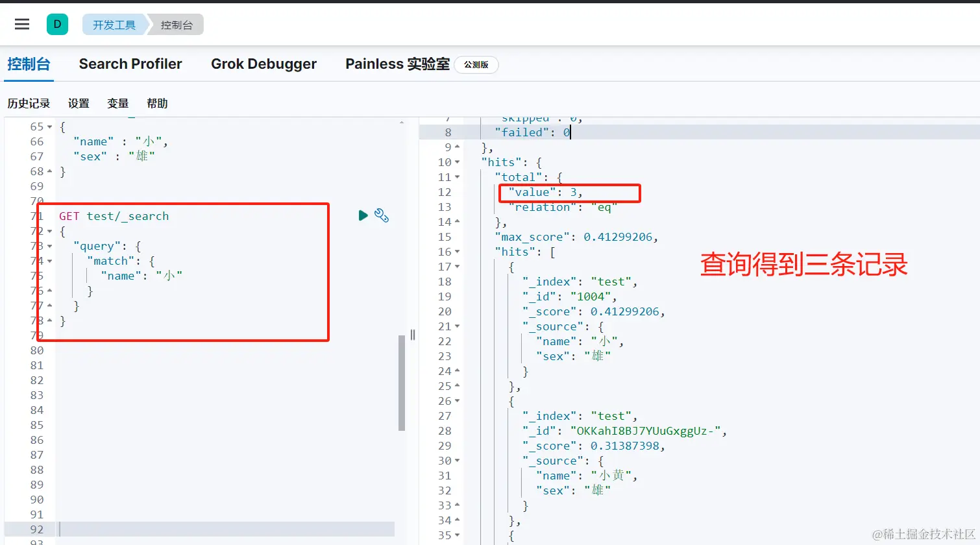Open the hamburger navigation menu
The image size is (980, 545).
click(22, 25)
